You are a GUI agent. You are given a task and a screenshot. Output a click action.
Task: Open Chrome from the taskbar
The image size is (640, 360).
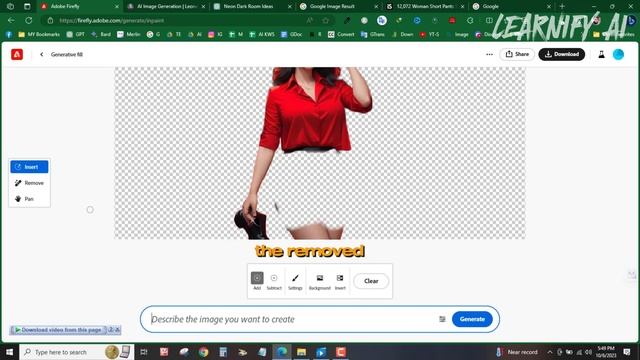pyautogui.click(x=203, y=352)
